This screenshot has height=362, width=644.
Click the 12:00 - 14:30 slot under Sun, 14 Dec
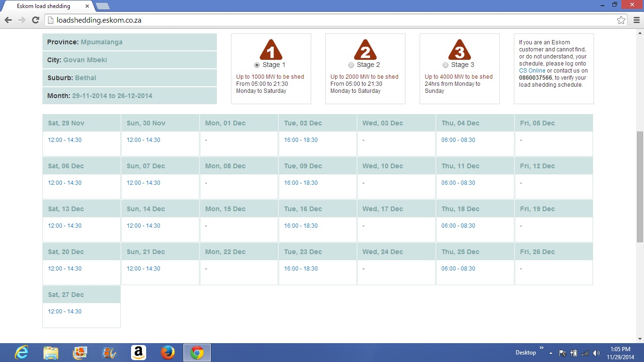[x=143, y=226]
